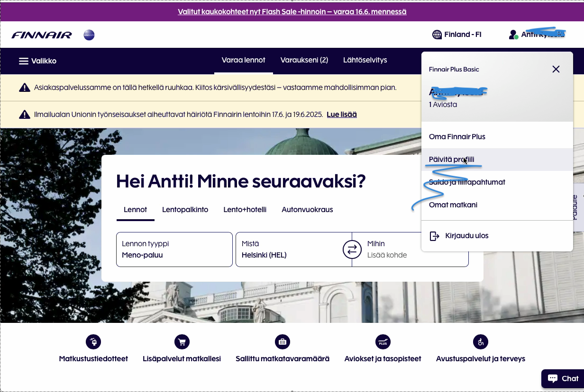Screen dimensions: 584x392
Task: Open Avustuspalvelut ja terveys wheelchair icon
Action: pyautogui.click(x=480, y=341)
